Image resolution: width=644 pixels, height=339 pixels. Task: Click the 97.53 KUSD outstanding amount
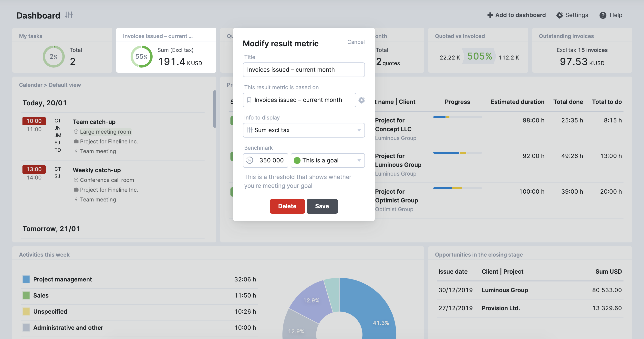582,62
